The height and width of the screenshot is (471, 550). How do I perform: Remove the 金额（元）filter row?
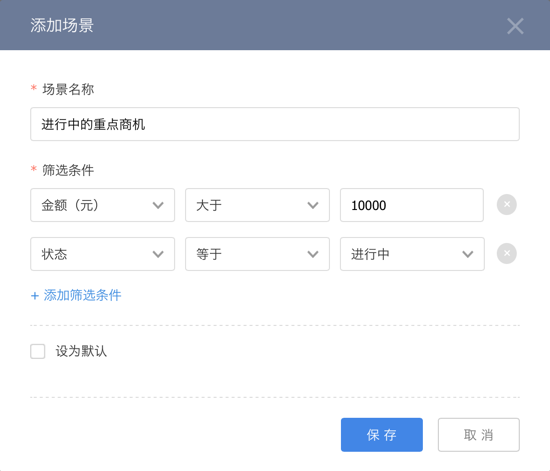tap(507, 204)
